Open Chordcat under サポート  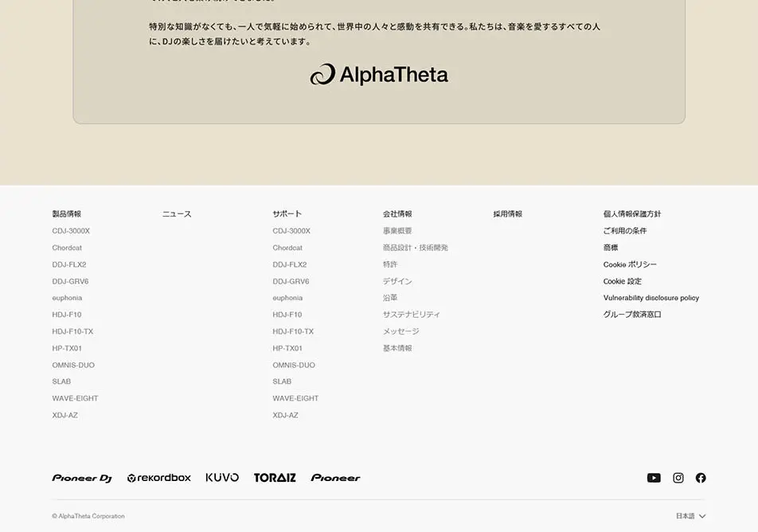tap(287, 248)
